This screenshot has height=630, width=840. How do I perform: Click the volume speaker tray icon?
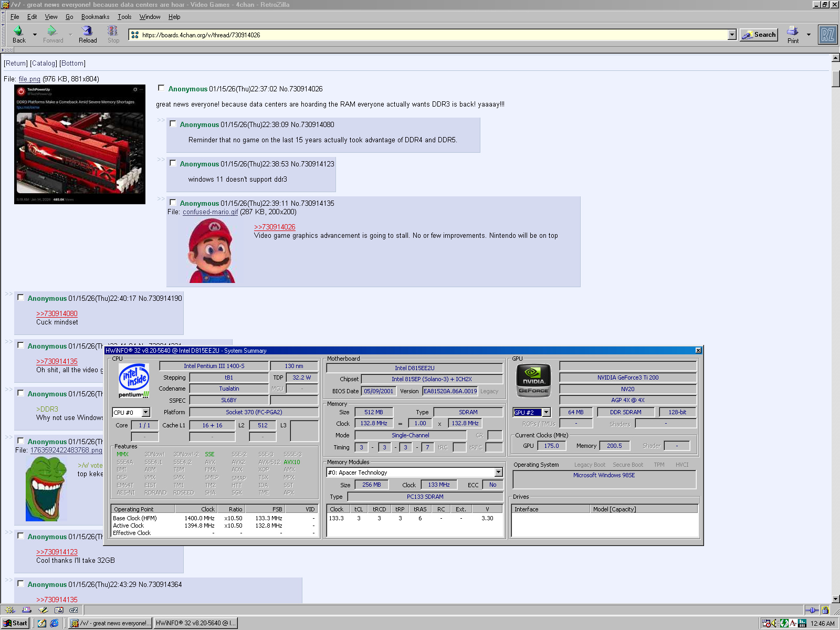(x=775, y=623)
